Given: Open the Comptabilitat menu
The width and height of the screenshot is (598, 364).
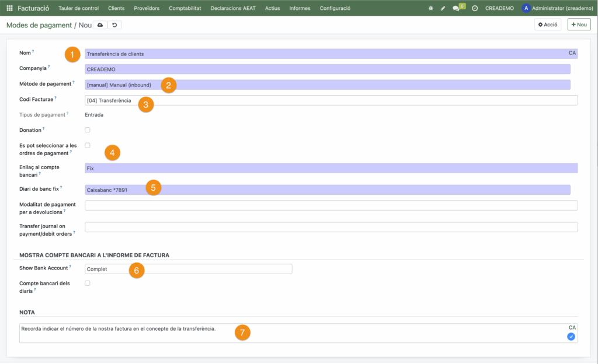Looking at the screenshot, I should [185, 8].
